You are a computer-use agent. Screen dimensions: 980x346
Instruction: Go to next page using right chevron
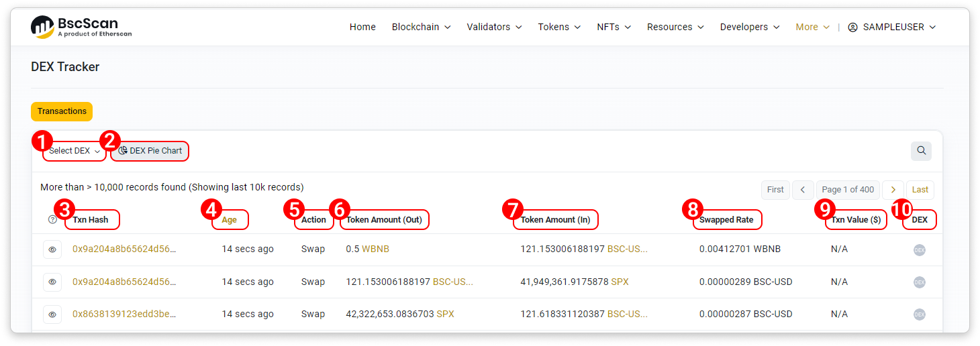tap(893, 190)
